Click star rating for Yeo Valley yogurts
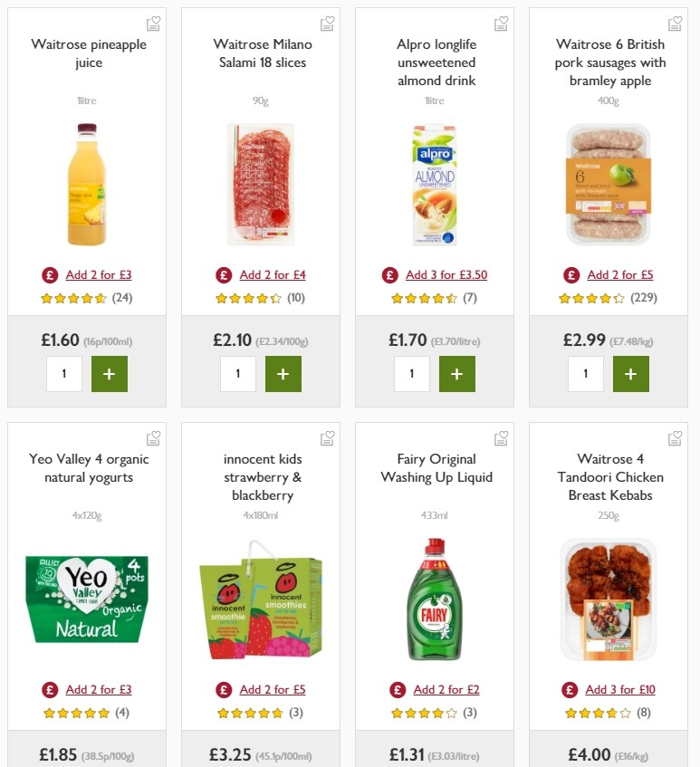 click(x=79, y=713)
